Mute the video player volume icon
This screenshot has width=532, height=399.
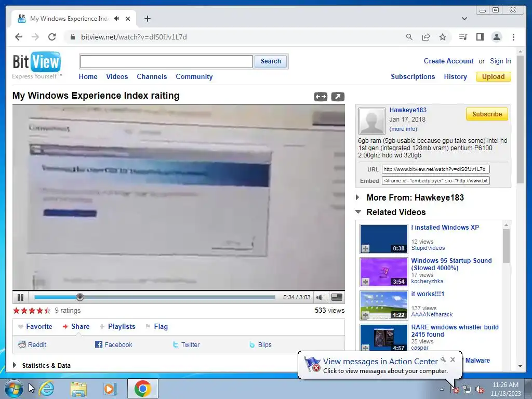(321, 298)
